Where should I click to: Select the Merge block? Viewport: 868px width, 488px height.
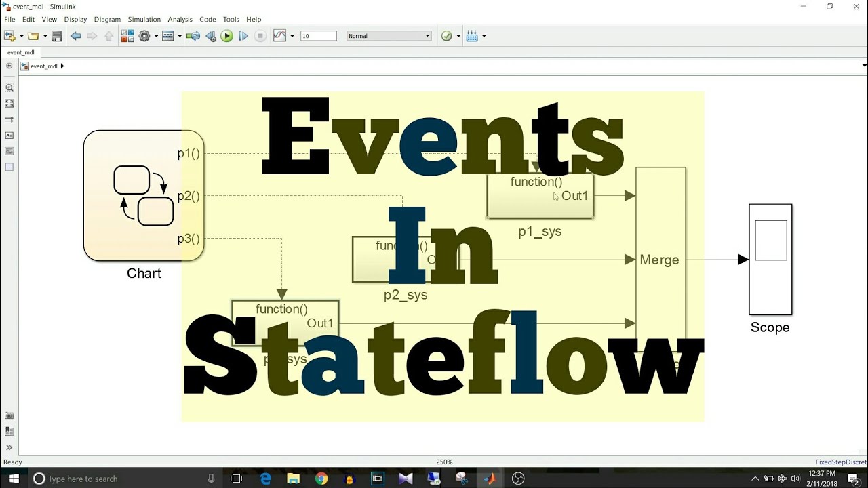coord(660,260)
